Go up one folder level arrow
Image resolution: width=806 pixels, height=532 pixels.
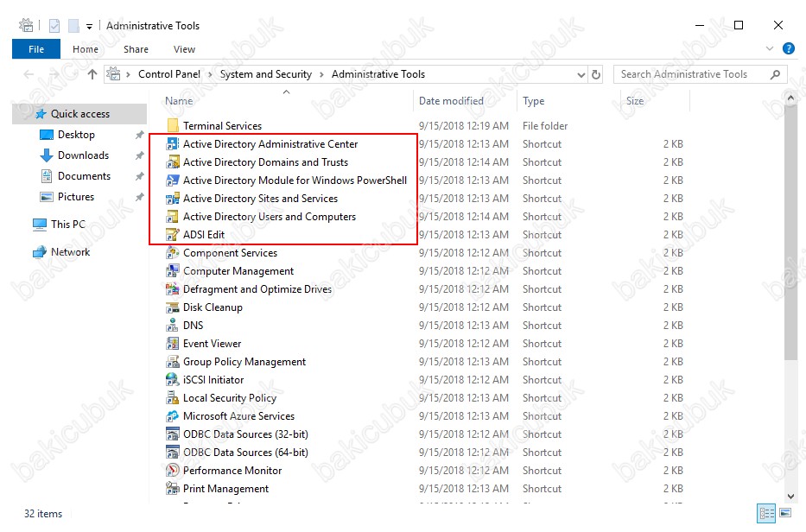pyautogui.click(x=92, y=74)
